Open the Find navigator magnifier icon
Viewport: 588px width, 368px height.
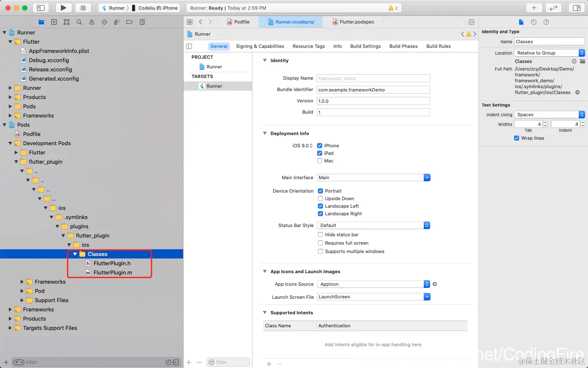click(79, 22)
